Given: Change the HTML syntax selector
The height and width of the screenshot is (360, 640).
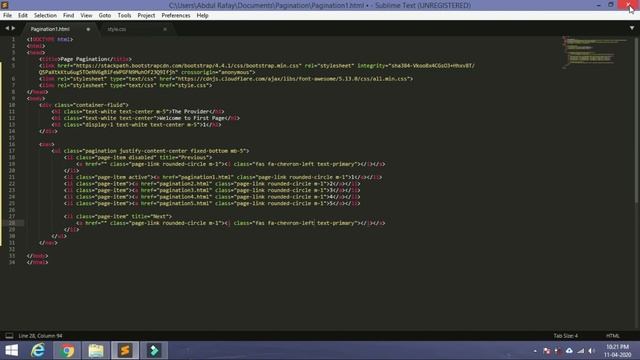Looking at the screenshot, I should (613, 336).
